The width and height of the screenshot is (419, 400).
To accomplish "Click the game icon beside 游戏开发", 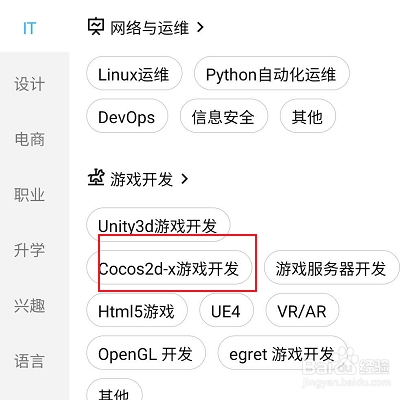I will click(96, 177).
